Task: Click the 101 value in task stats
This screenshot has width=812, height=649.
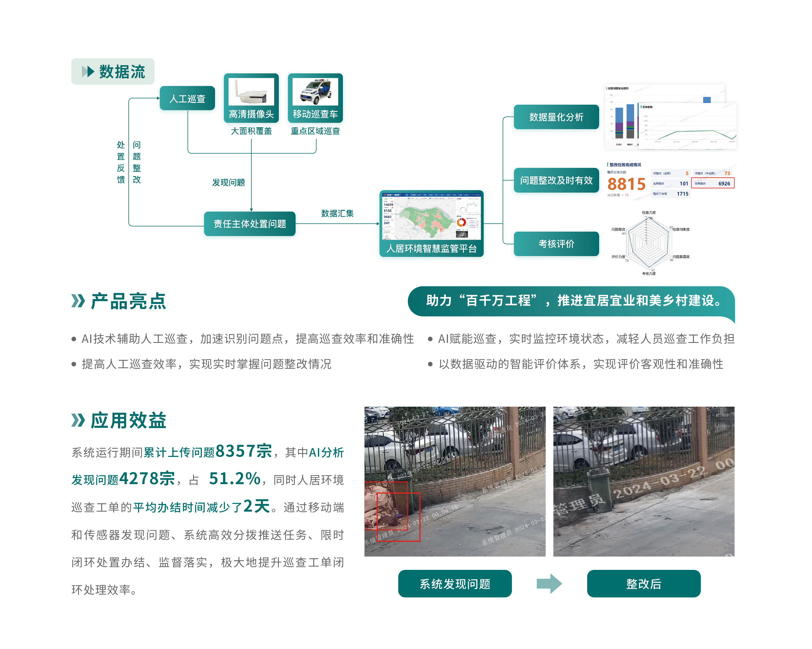Action: [x=684, y=184]
